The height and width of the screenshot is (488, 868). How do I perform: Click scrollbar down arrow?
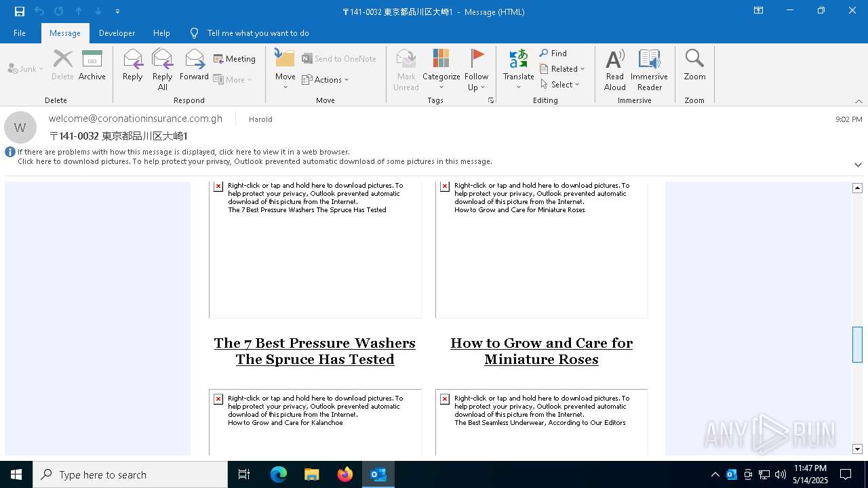pos(857,449)
